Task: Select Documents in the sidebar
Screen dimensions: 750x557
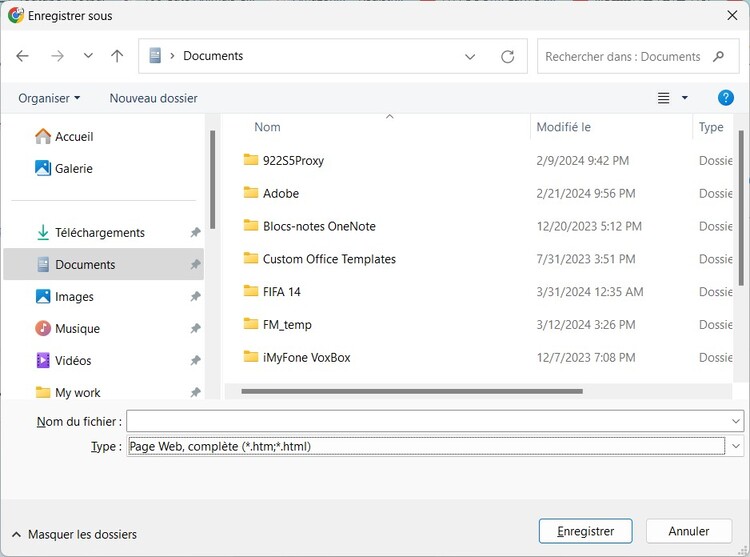Action: tap(103, 264)
